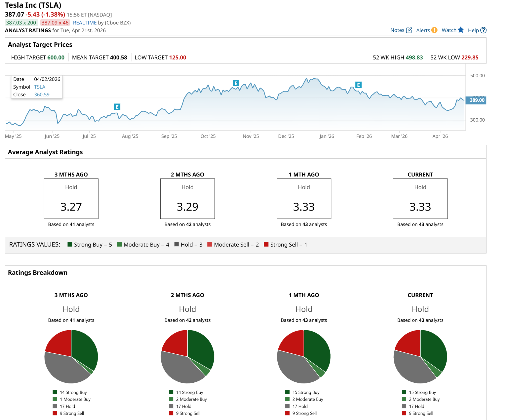Image resolution: width=510 pixels, height=420 pixels.
Task: Select the CURRENT rating box 3.33
Action: 420,199
